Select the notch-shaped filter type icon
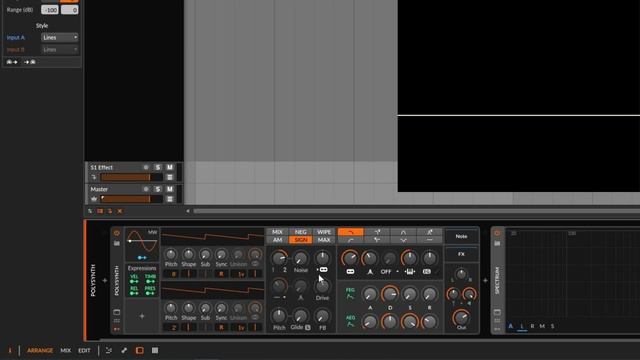The image size is (640, 360). [x=403, y=240]
